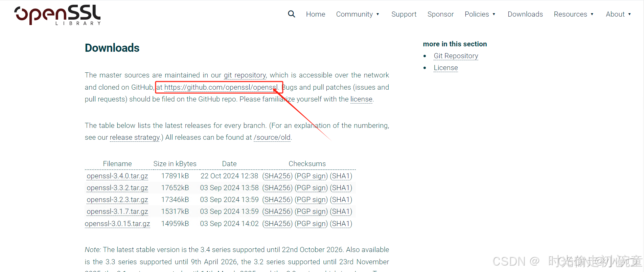Open SHA256 checksum for openssl-3.4.0
This screenshot has width=644, height=272.
277,176
